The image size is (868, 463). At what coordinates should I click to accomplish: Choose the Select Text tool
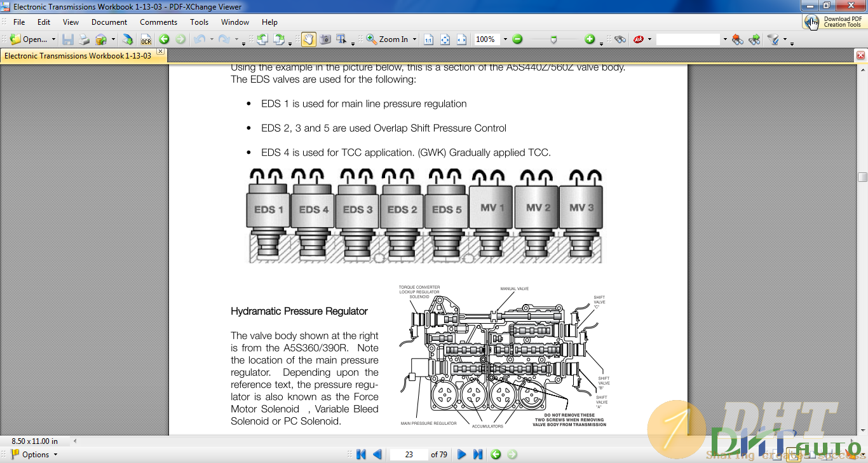click(x=342, y=39)
